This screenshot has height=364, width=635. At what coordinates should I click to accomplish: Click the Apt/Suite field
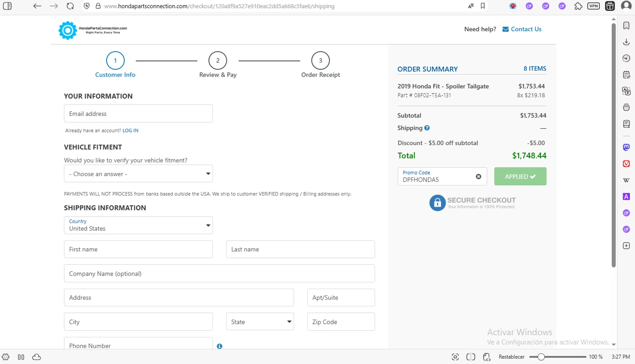(341, 298)
